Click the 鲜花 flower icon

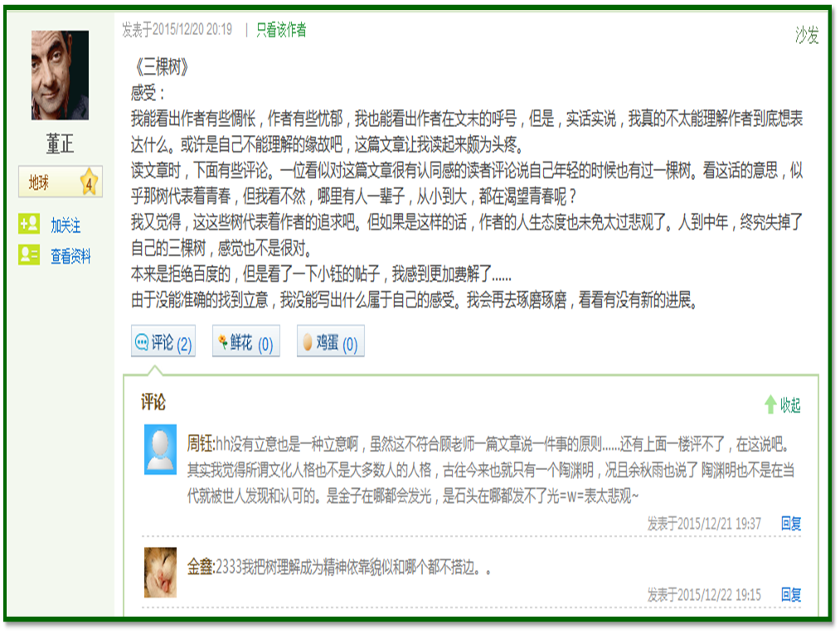(x=223, y=341)
